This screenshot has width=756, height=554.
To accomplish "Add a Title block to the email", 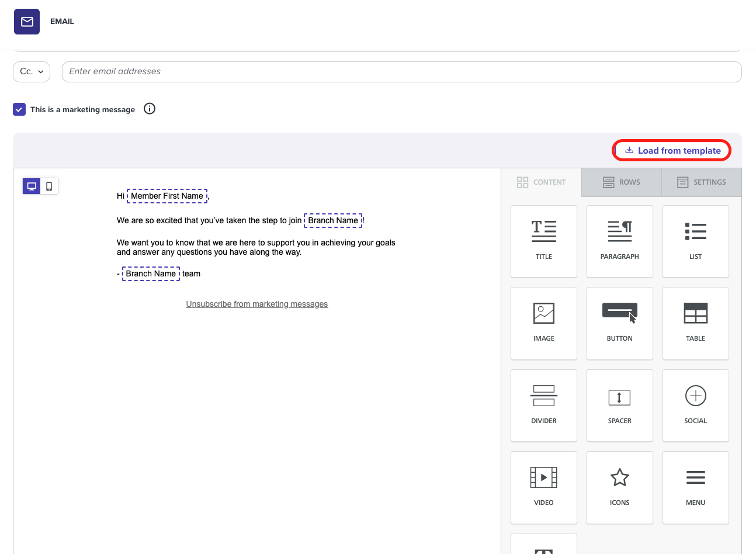I will click(x=543, y=241).
